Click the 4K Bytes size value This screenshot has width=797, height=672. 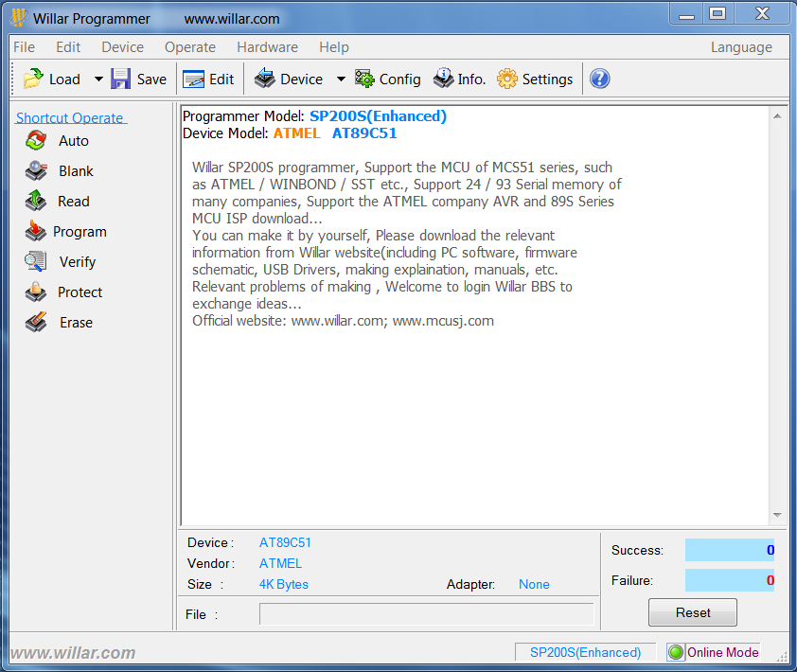(284, 585)
